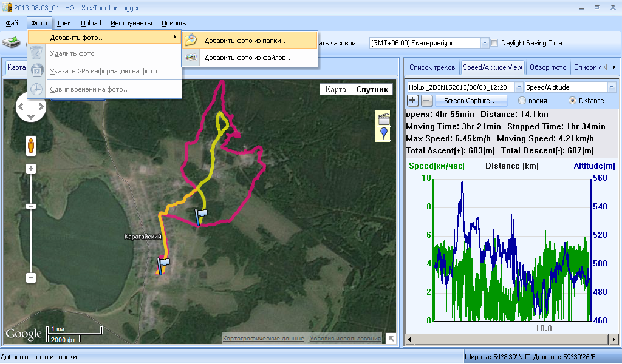The image size is (622, 364).
Task: Open the track selection Holux_ZD3N15 dropdown
Action: coord(519,87)
